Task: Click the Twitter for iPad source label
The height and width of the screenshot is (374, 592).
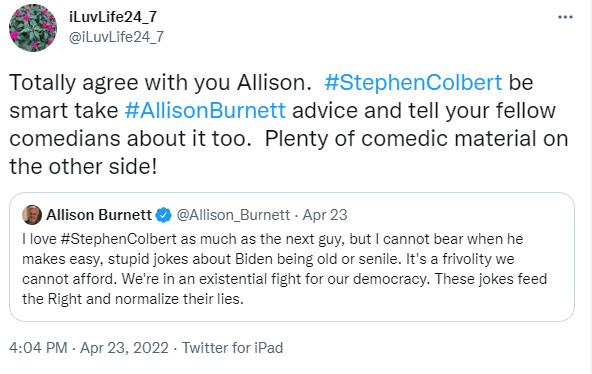Action: coord(233,348)
